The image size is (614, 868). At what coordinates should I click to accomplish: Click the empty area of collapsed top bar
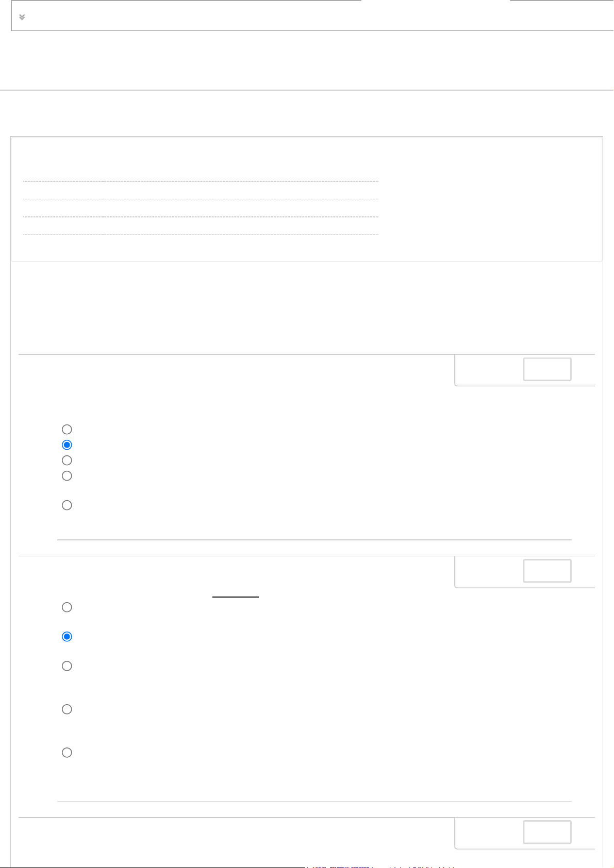(309, 17)
